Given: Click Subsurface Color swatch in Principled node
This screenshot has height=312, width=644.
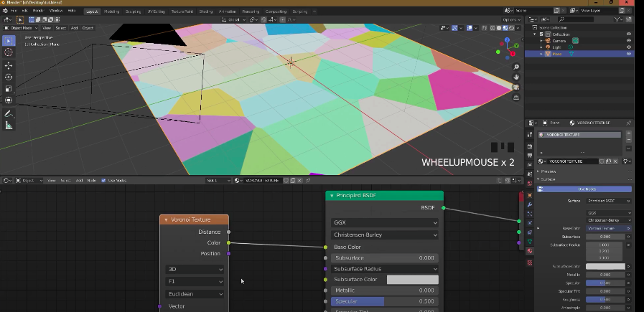Looking at the screenshot, I should [x=413, y=280].
